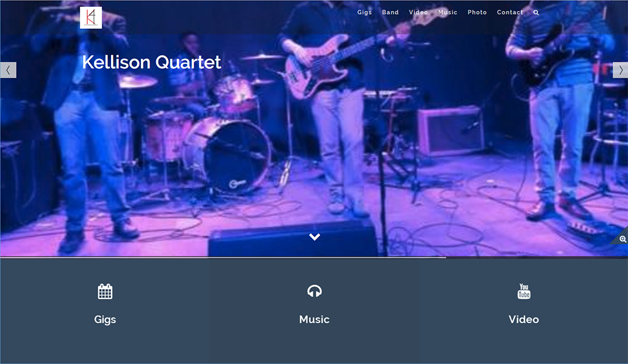Go to previous slide arrow
The width and height of the screenshot is (628, 364).
(8, 70)
